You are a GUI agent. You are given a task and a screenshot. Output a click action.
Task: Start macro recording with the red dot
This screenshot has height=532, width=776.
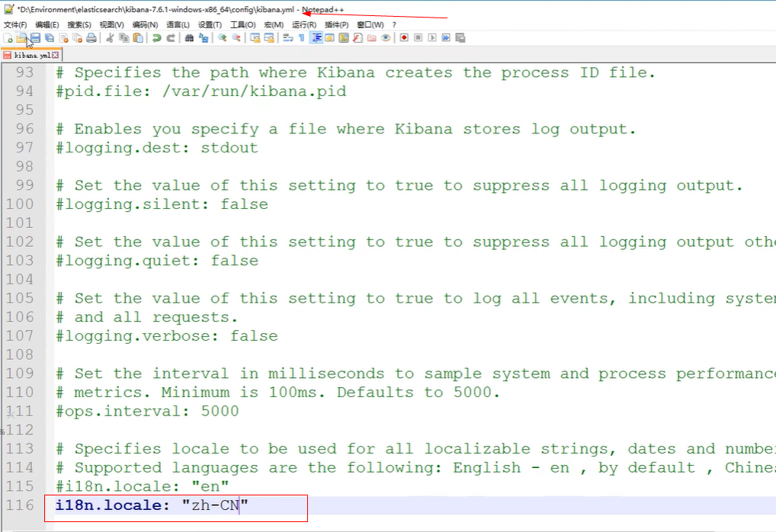[404, 38]
